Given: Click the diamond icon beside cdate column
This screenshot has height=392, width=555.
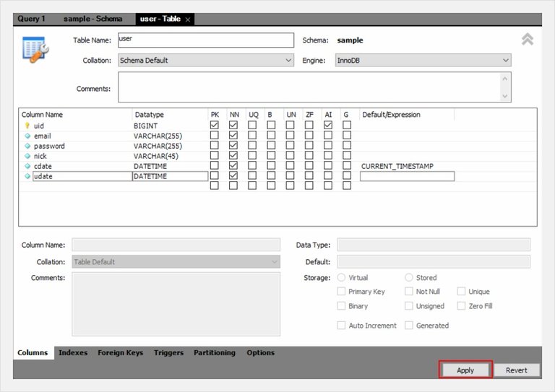Looking at the screenshot, I should pos(27,166).
